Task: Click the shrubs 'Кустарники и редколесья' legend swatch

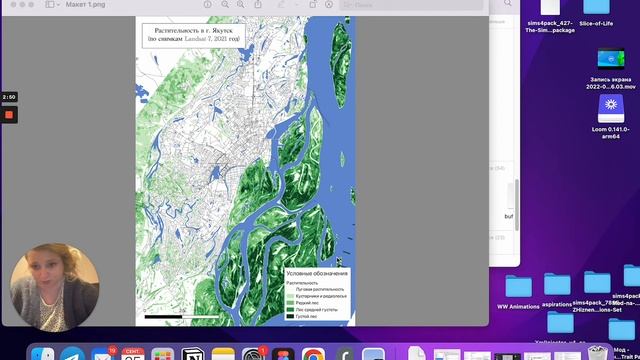Action: 290,296
